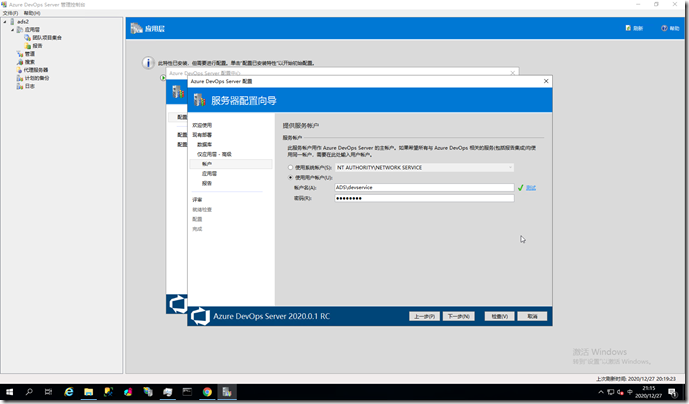This screenshot has width=689, height=404.
Task: Switch to Google Chrome in taskbar
Action: [207, 392]
